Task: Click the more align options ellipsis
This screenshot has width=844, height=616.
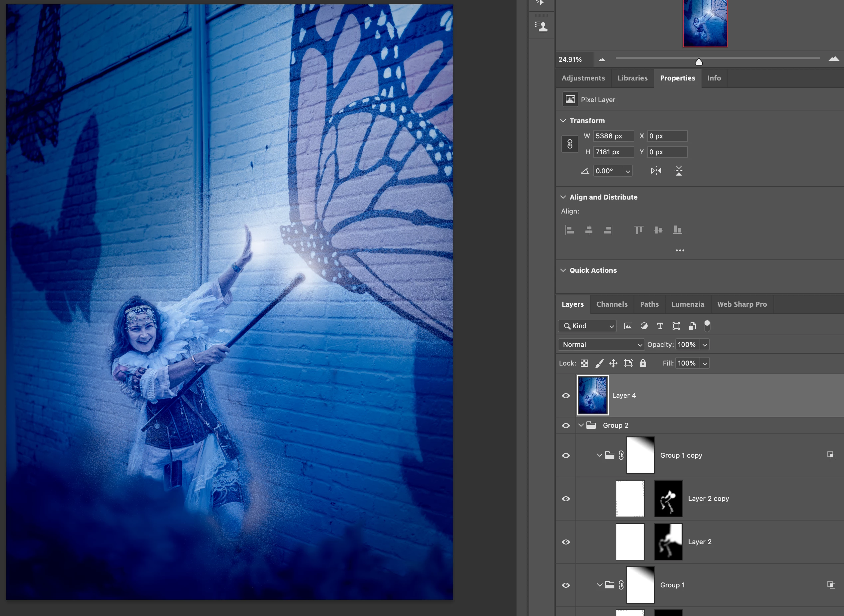Action: click(x=680, y=250)
